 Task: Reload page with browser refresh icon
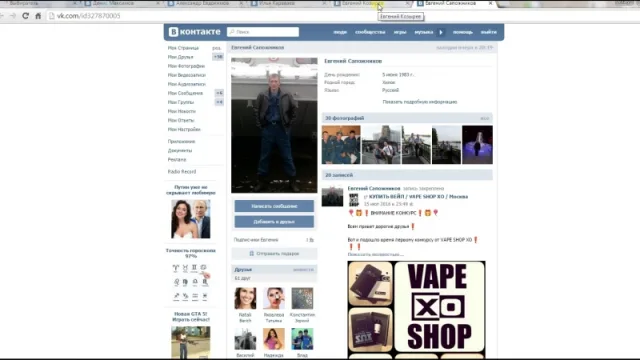pos(25,16)
